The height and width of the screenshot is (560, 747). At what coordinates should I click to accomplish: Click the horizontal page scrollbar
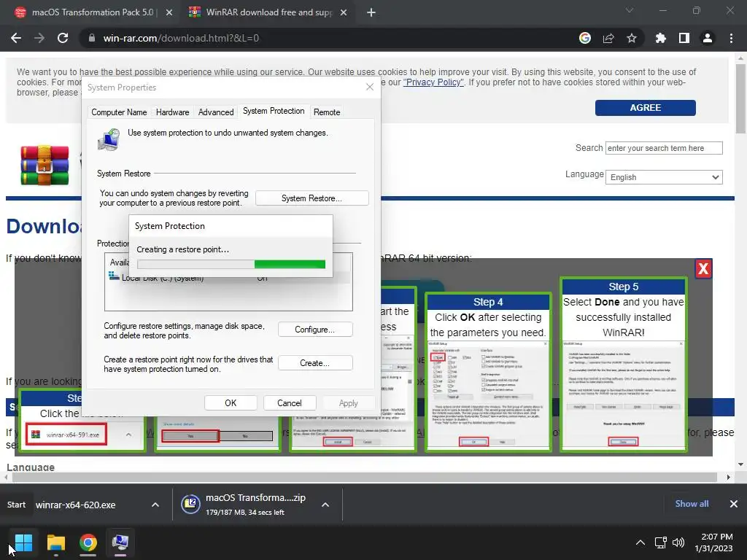[x=363, y=477]
